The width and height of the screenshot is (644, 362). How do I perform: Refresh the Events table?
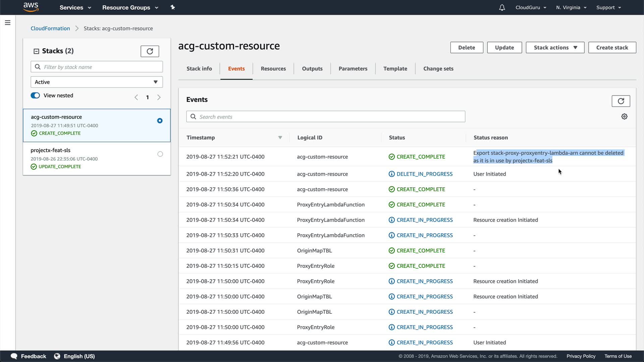pyautogui.click(x=621, y=101)
